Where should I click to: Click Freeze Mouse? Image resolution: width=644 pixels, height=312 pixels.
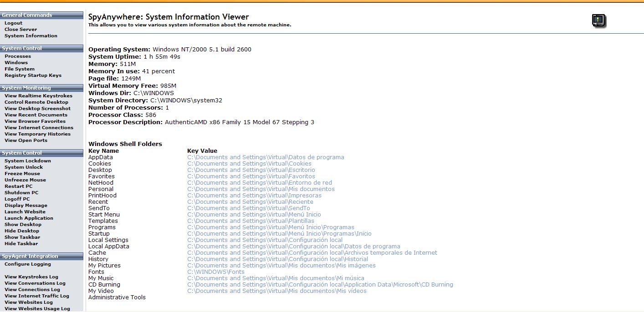22,174
